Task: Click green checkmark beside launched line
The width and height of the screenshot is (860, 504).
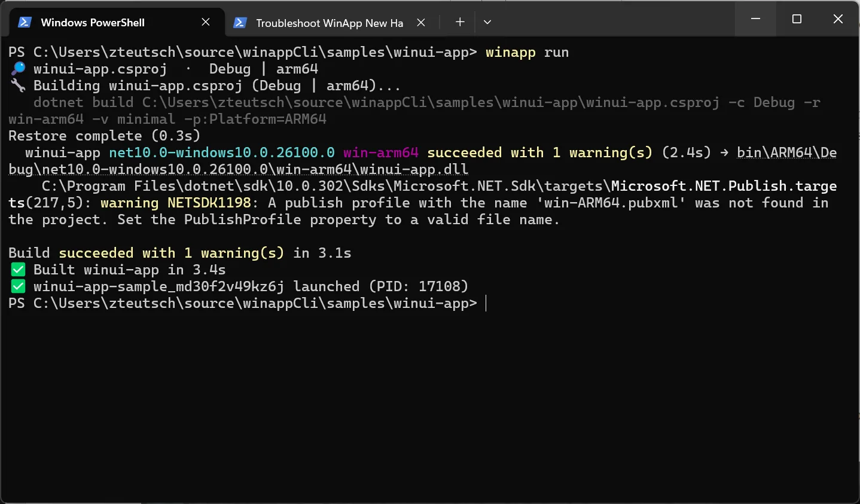Action: tap(19, 286)
